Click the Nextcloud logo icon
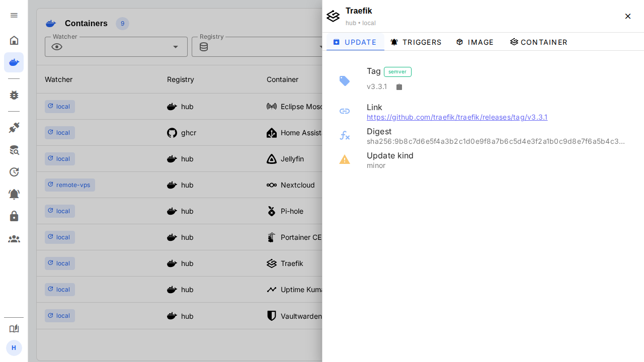 (x=272, y=185)
